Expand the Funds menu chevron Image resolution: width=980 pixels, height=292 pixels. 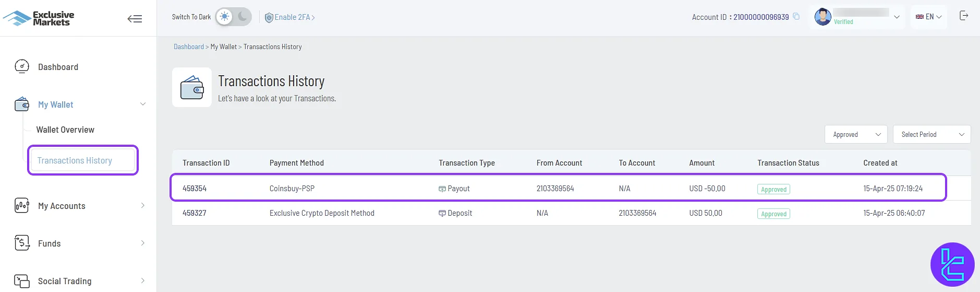(143, 243)
